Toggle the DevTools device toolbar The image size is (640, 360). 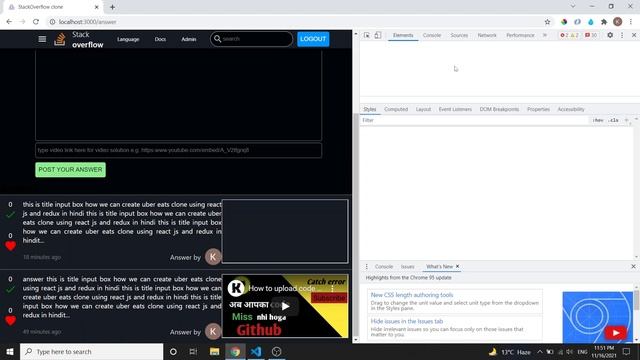click(378, 36)
